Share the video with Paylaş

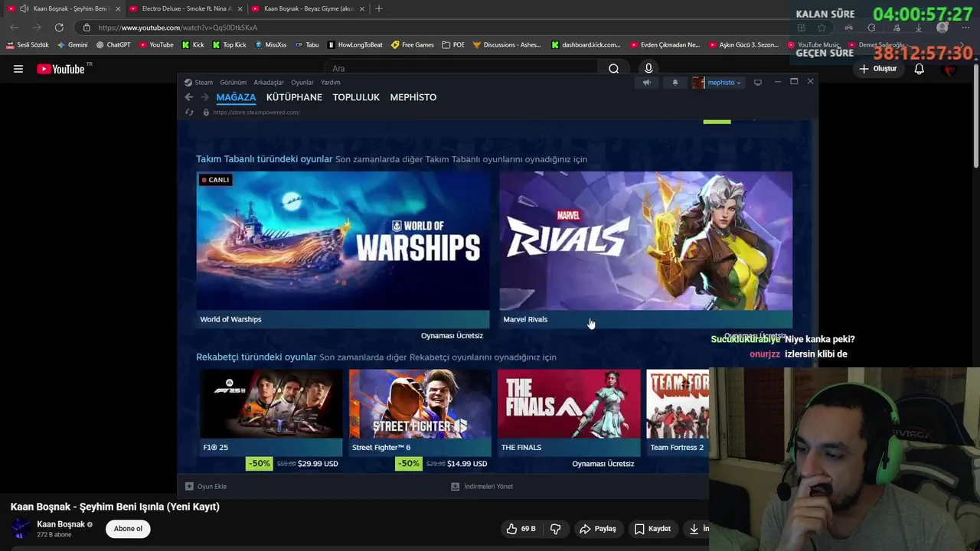pos(598,529)
